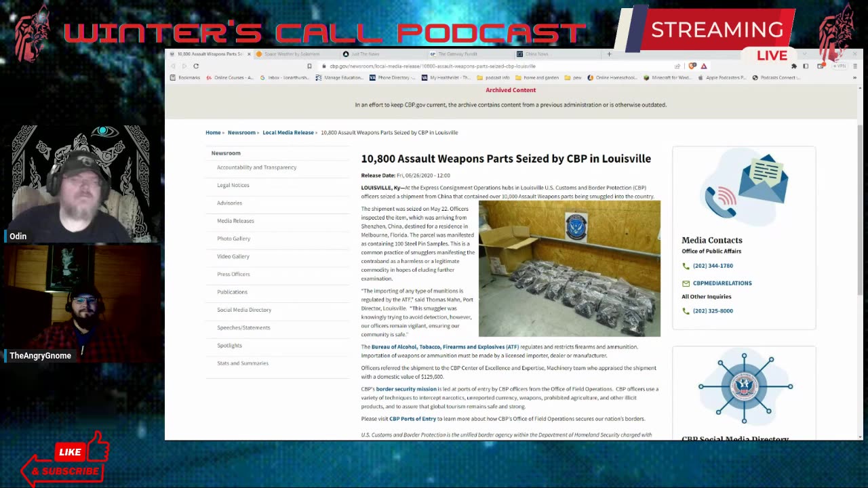The height and width of the screenshot is (488, 868).
Task: Open the Bookmarks bookmark item
Action: 185,77
